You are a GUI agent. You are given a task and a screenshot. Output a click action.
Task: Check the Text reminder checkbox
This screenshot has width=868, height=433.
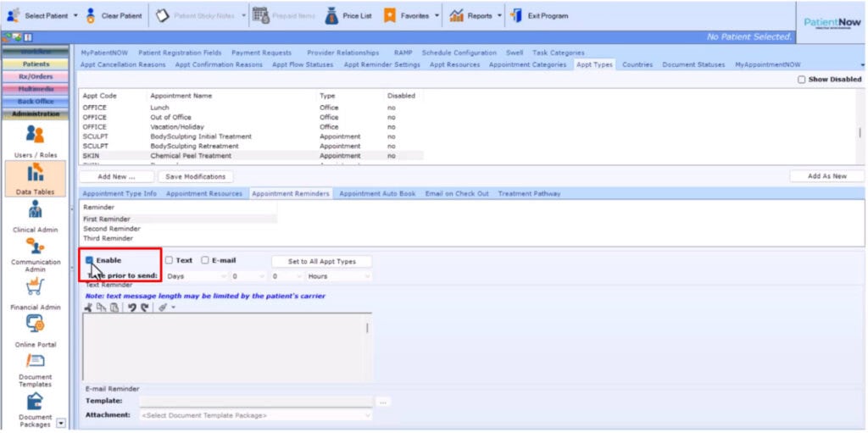click(170, 261)
